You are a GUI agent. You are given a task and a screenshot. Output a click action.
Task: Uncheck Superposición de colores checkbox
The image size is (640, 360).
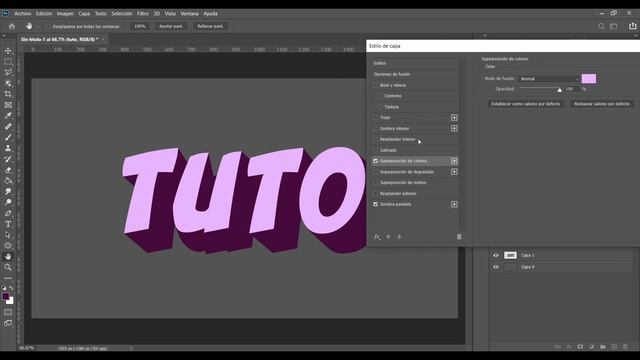tap(376, 161)
